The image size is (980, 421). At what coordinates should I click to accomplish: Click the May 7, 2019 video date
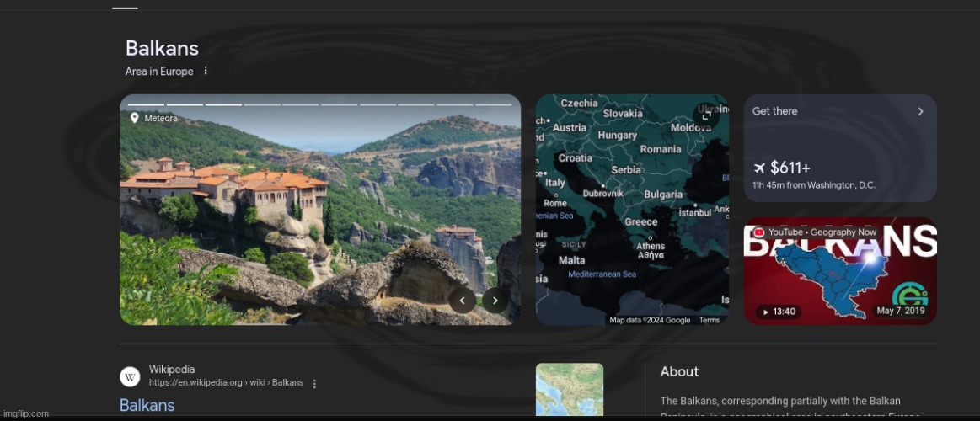[900, 311]
